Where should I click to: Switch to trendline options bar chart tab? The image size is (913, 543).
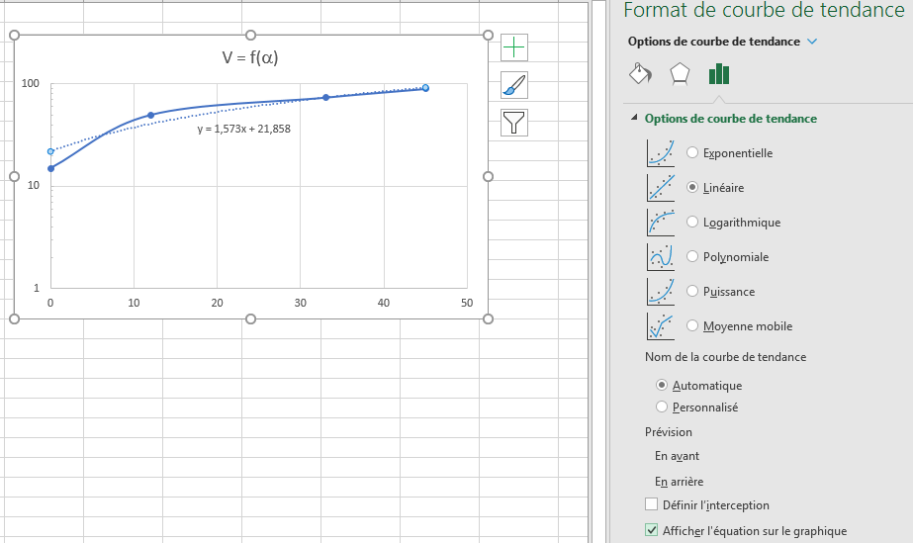pos(719,74)
